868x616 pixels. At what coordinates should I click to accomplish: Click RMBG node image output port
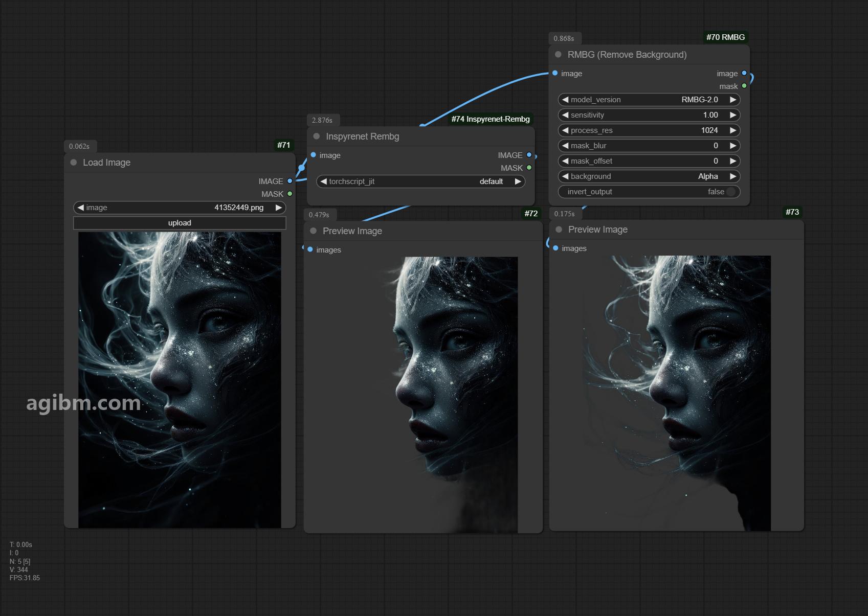[x=744, y=73]
